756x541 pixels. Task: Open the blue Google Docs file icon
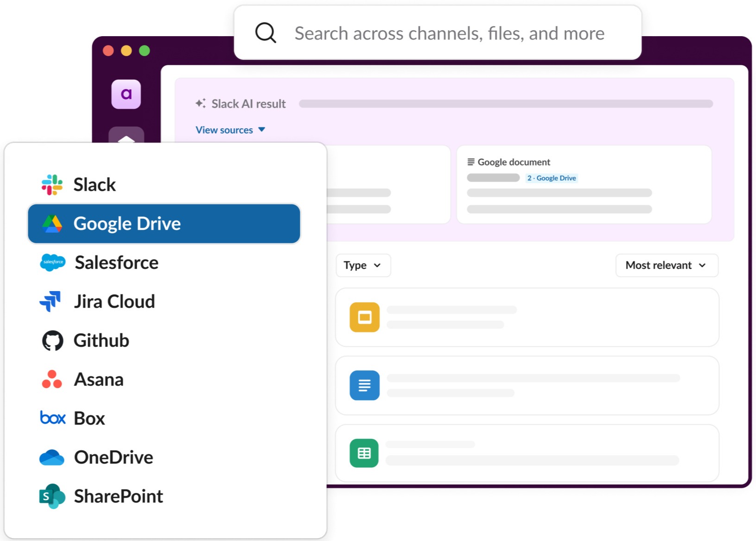tap(364, 385)
